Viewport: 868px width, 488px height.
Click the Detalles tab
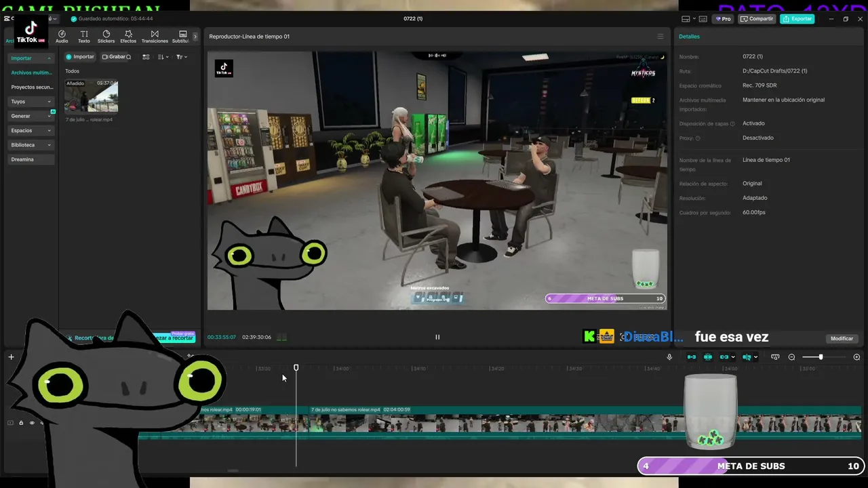(689, 37)
